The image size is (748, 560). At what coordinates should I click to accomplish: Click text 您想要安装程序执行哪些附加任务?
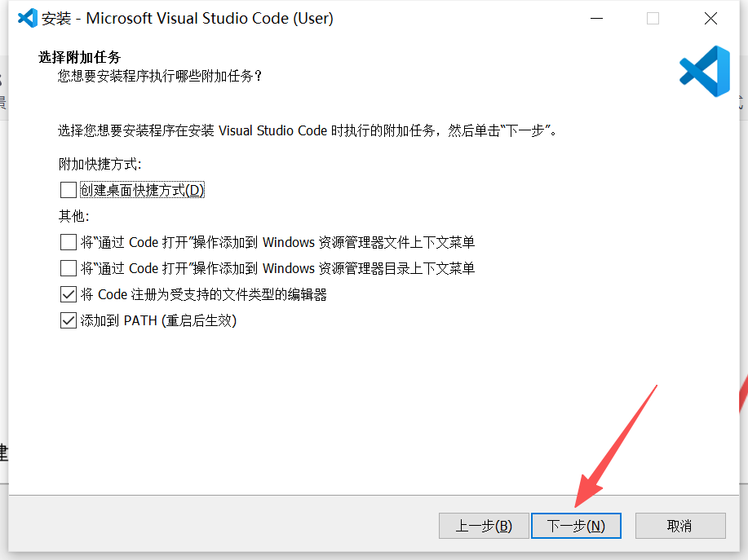pos(160,77)
